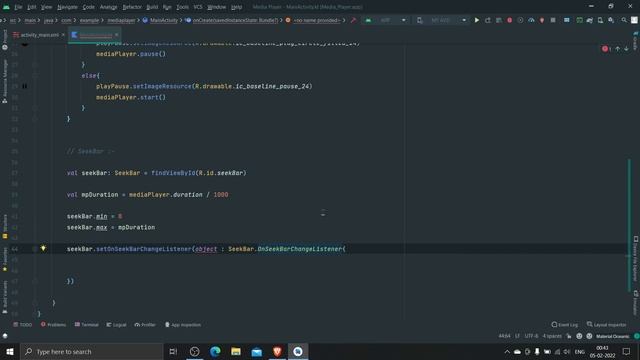The image size is (640, 360).
Task: Open the Profiler tool window
Action: coord(145,325)
